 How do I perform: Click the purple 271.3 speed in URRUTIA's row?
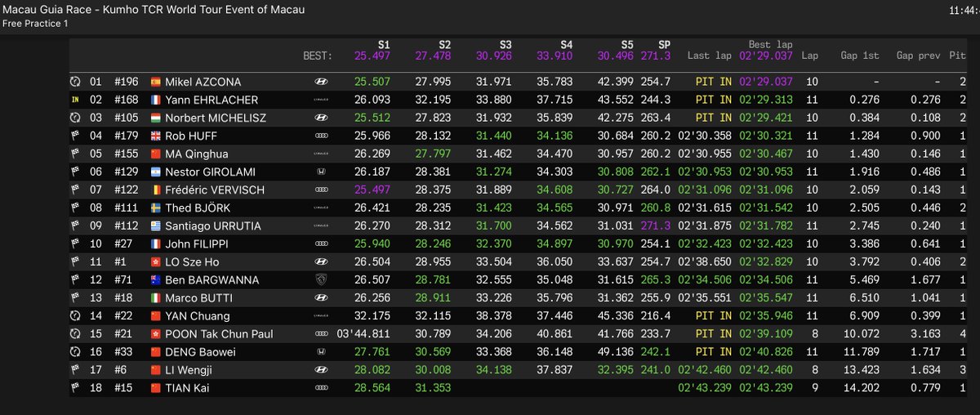tap(657, 226)
